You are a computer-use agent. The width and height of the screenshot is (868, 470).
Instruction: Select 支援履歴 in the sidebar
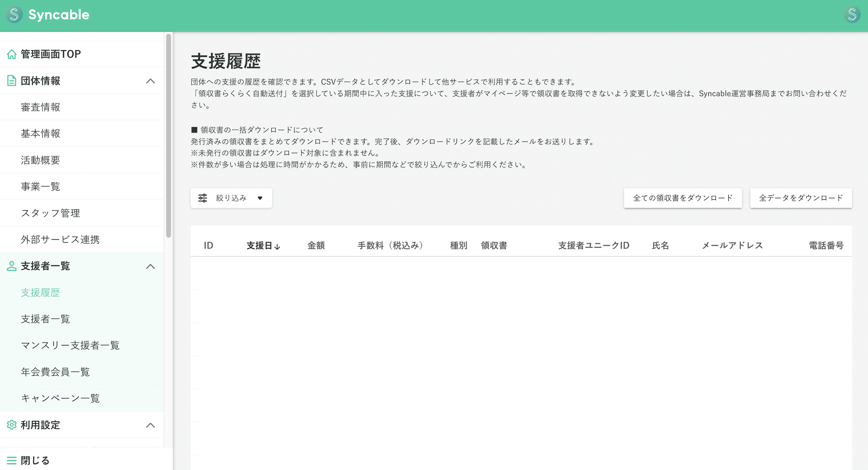tap(82, 292)
